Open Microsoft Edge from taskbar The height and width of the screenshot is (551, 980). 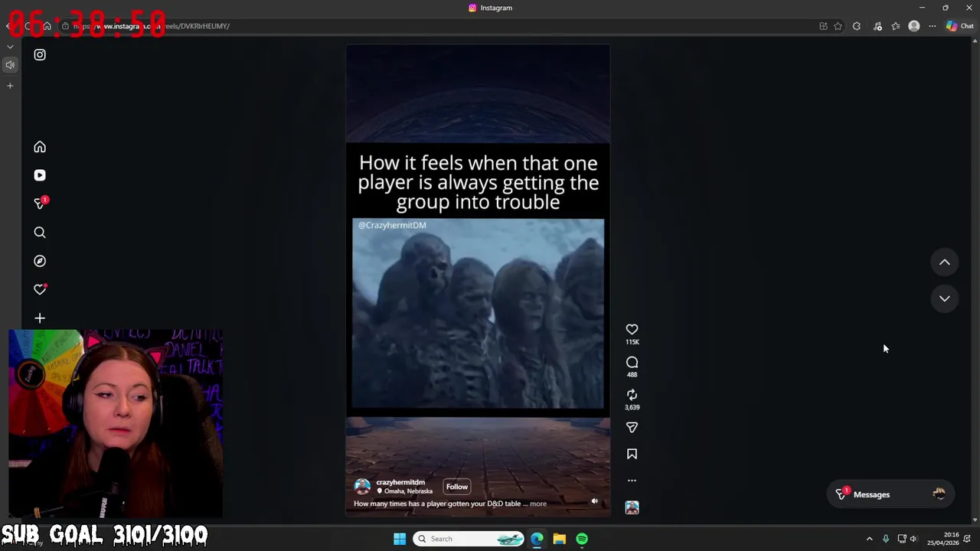tap(537, 539)
